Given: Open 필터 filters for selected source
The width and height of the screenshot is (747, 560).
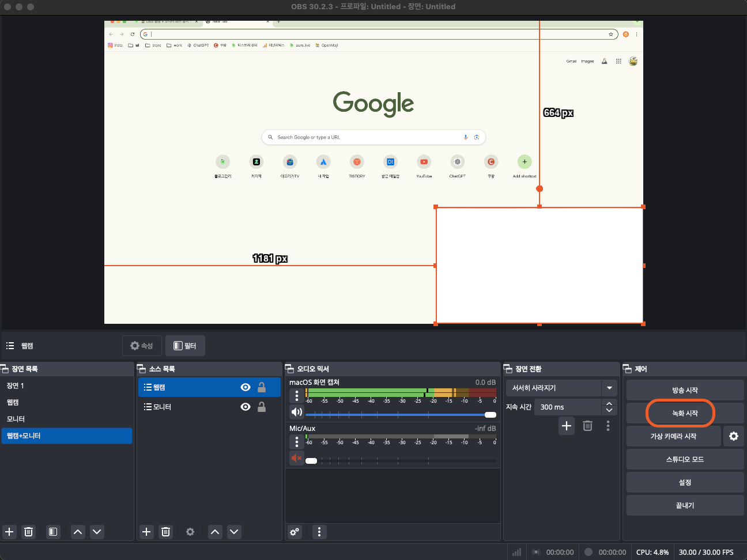Looking at the screenshot, I should point(185,346).
